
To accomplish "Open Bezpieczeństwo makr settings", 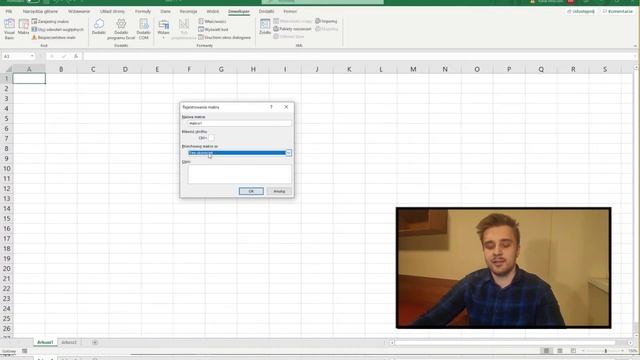I will click(54, 37).
